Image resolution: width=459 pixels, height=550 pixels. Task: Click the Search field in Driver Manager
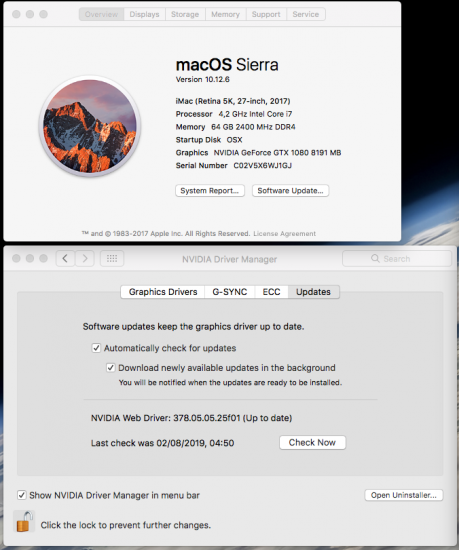(397, 259)
